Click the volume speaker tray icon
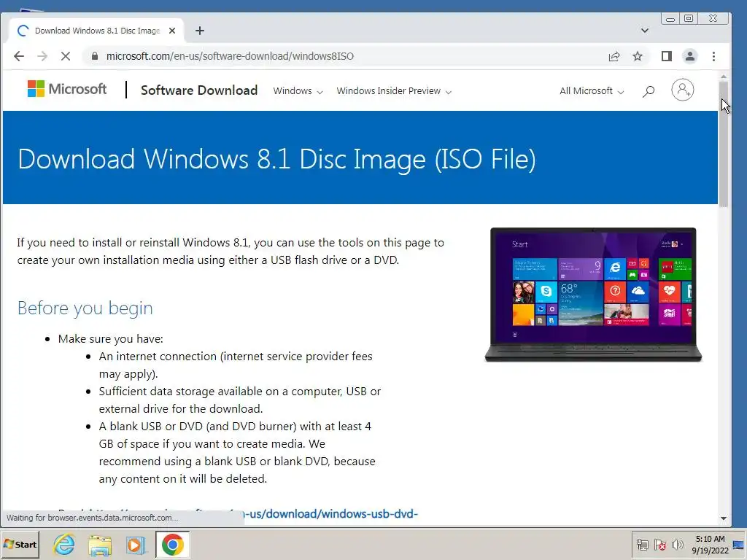Image resolution: width=747 pixels, height=560 pixels. 677,544
